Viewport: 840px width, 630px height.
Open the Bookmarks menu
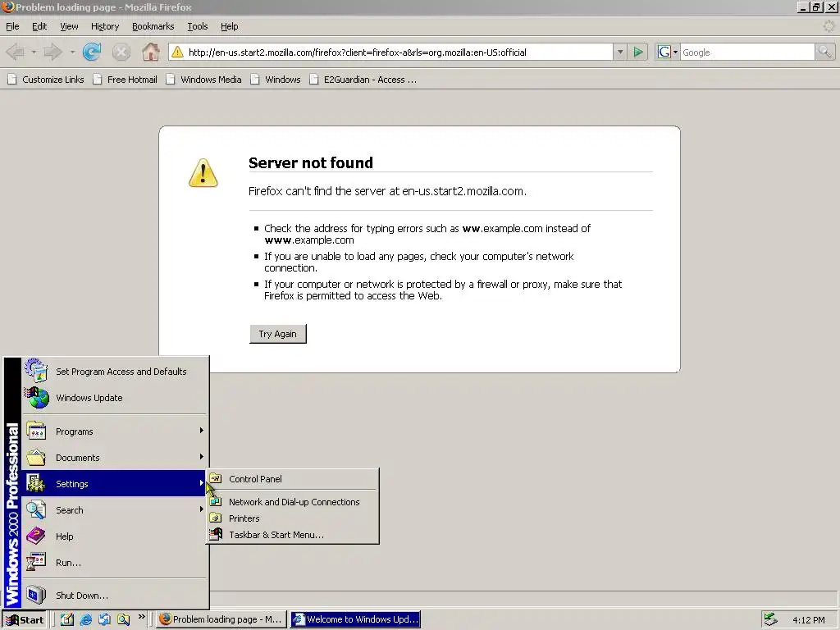[x=153, y=26]
